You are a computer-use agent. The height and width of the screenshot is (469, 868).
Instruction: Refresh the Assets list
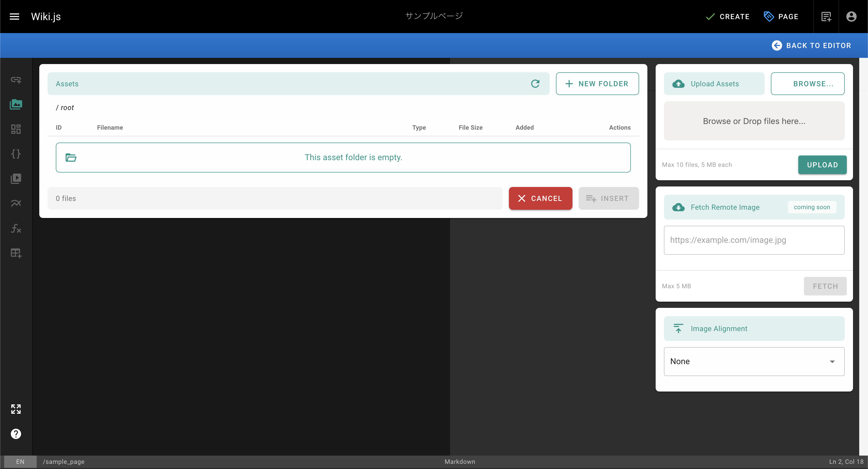pos(535,84)
